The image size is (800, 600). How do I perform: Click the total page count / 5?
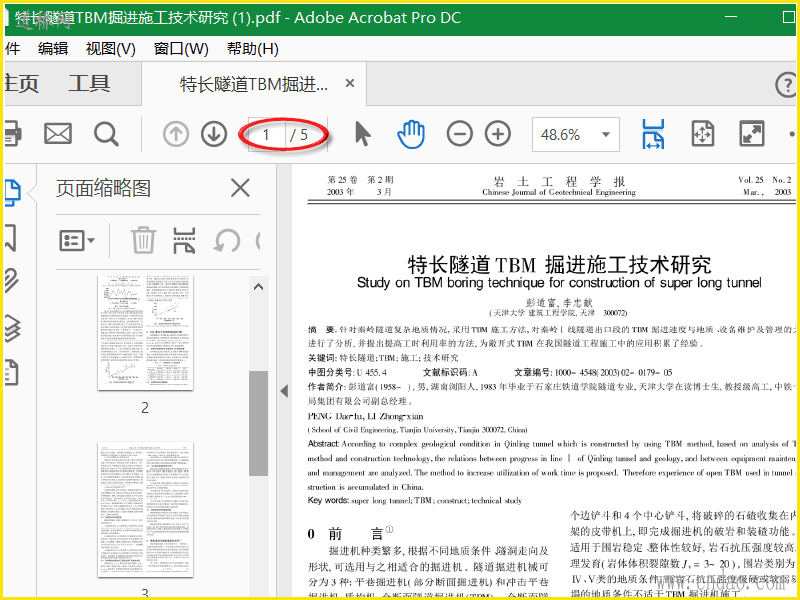coord(299,135)
